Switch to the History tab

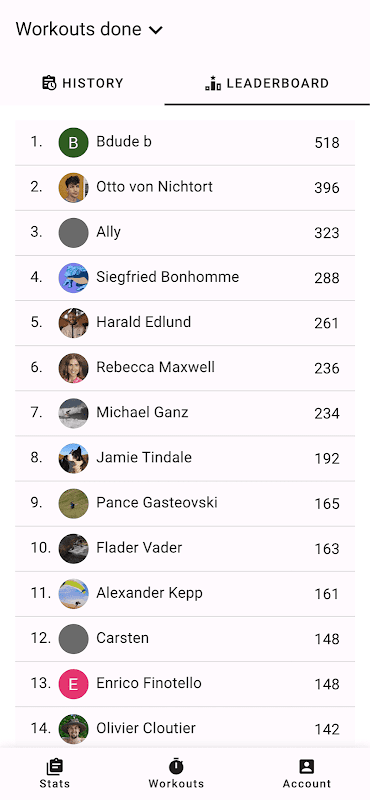click(82, 83)
